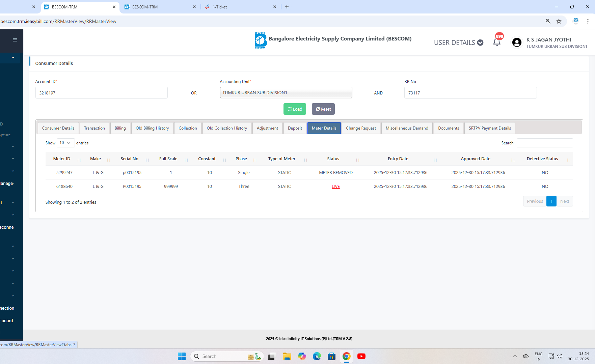Click the user profile avatar icon
595x364 pixels.
(516, 43)
